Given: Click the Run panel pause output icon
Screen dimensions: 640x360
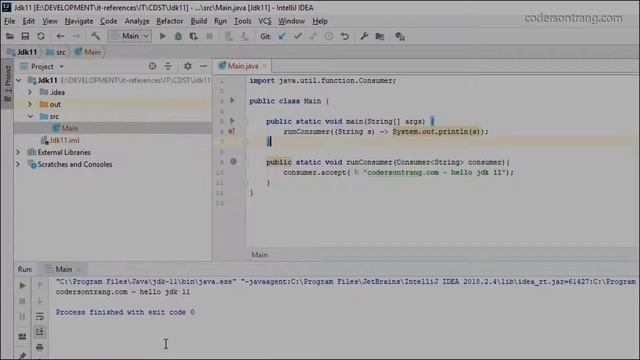Looking at the screenshot, I should coord(22,317).
